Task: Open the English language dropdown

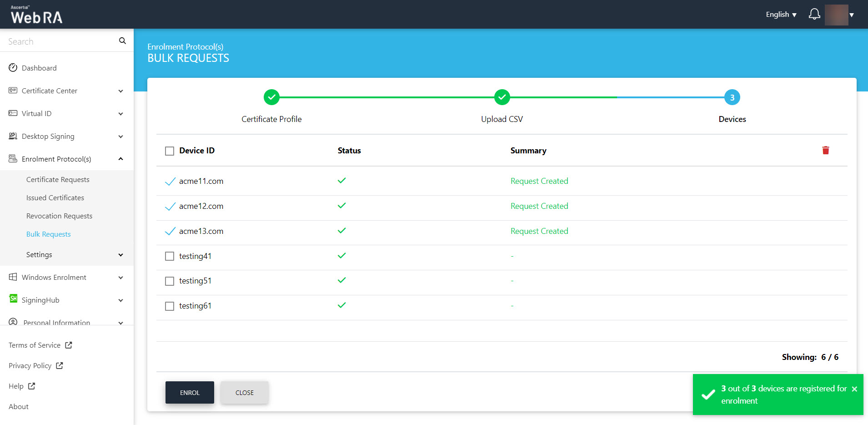Action: pyautogui.click(x=781, y=15)
